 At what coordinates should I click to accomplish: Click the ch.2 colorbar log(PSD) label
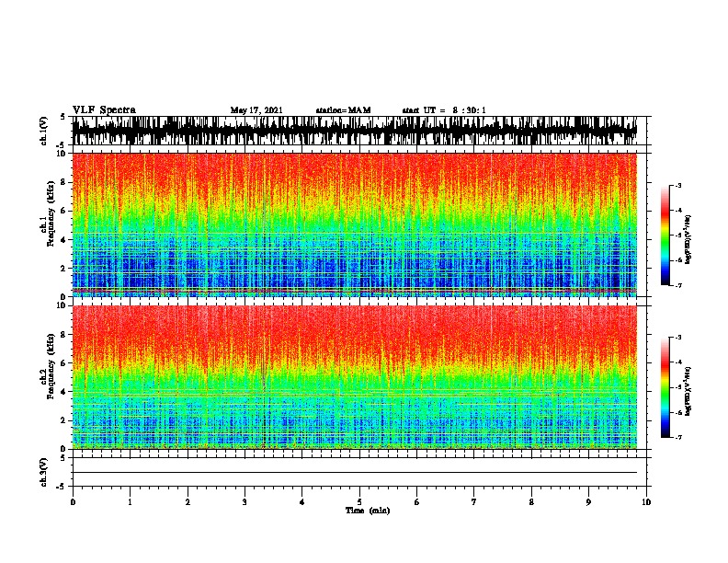tap(688, 391)
